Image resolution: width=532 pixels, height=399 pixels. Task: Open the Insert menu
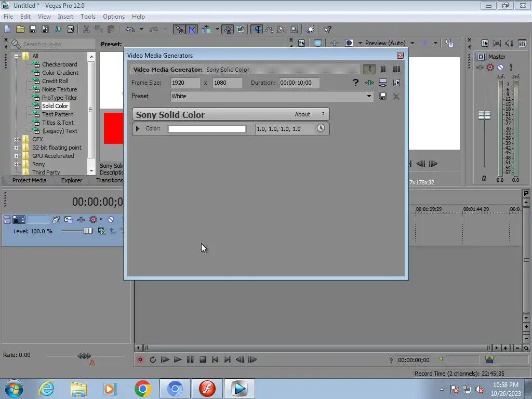(65, 16)
